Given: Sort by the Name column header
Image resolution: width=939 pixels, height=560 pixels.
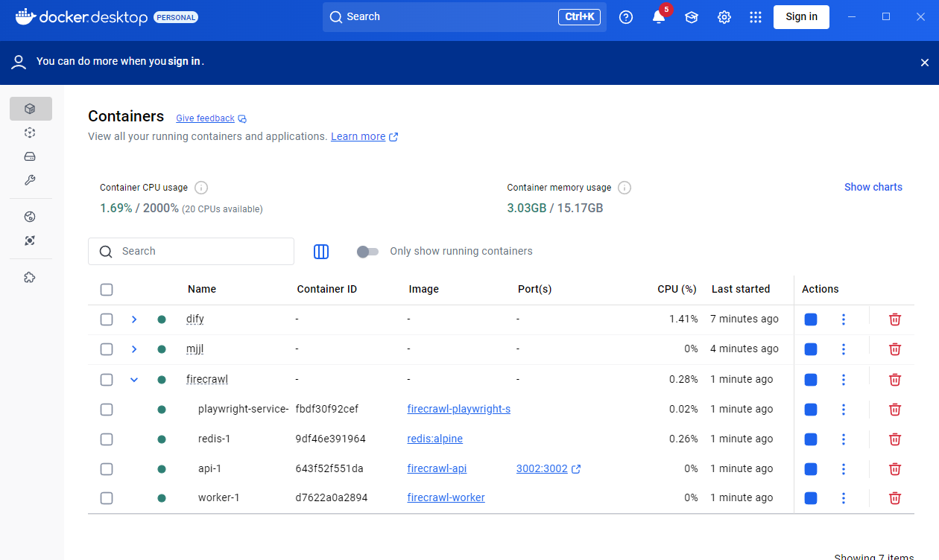Looking at the screenshot, I should 202,289.
